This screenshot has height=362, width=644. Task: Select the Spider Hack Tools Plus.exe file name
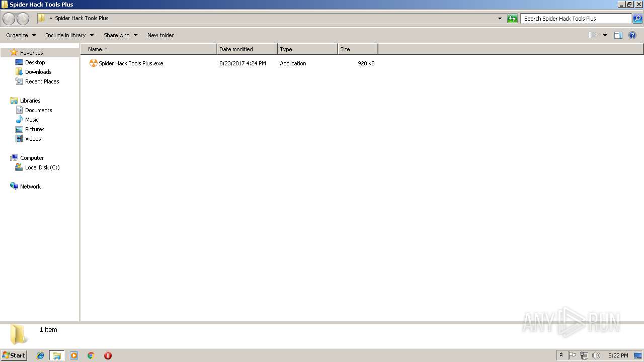point(131,63)
